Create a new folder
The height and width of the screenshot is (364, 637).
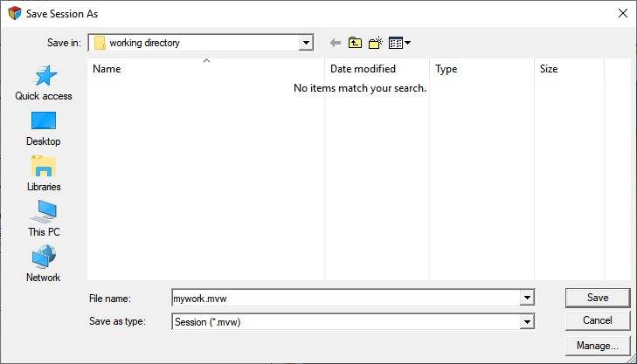pyautogui.click(x=376, y=43)
